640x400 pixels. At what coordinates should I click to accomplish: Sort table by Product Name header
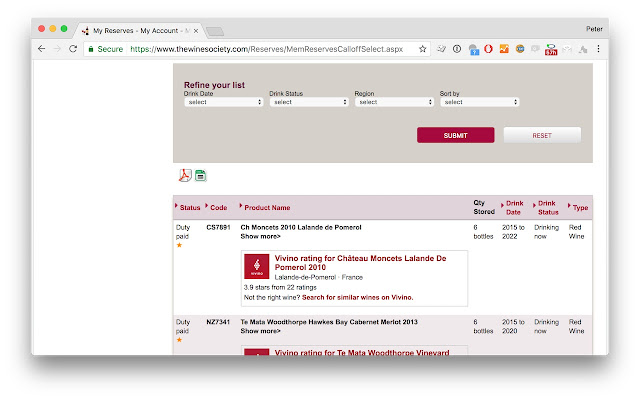[x=267, y=207]
